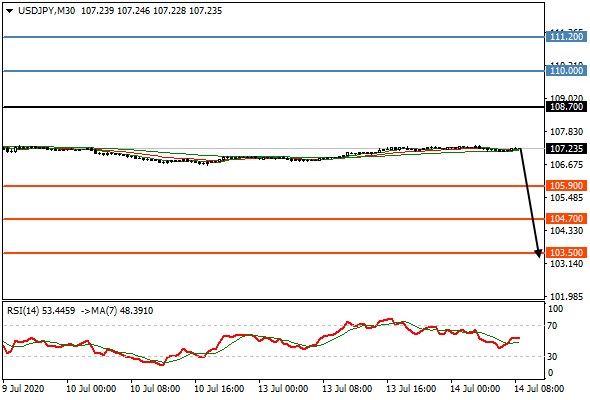The width and height of the screenshot is (590, 400).
Task: Select the 108.700 black level label
Action: tap(566, 107)
